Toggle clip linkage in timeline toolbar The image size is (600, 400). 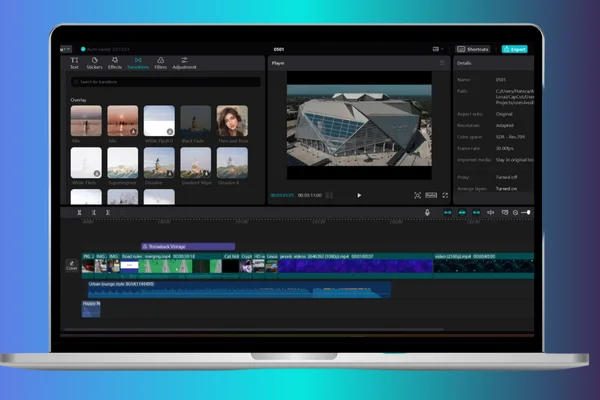click(x=476, y=212)
